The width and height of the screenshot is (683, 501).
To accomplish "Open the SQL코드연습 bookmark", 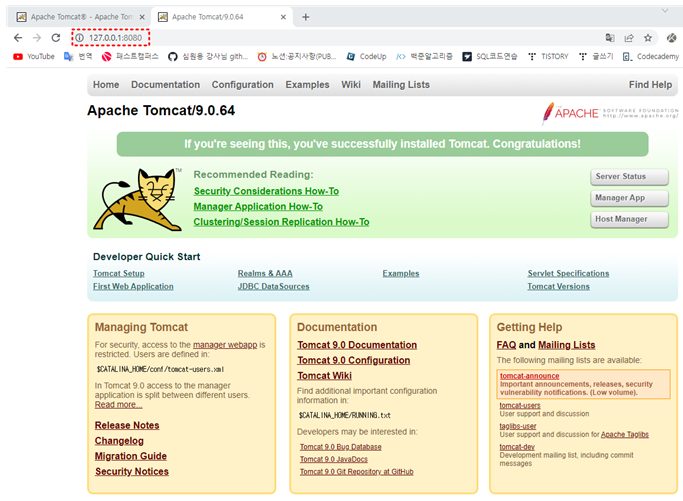I will [x=490, y=57].
